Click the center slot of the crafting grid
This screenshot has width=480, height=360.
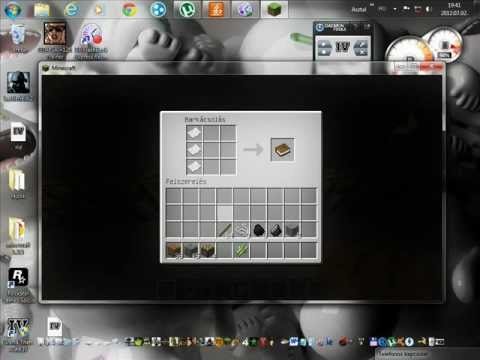point(211,150)
